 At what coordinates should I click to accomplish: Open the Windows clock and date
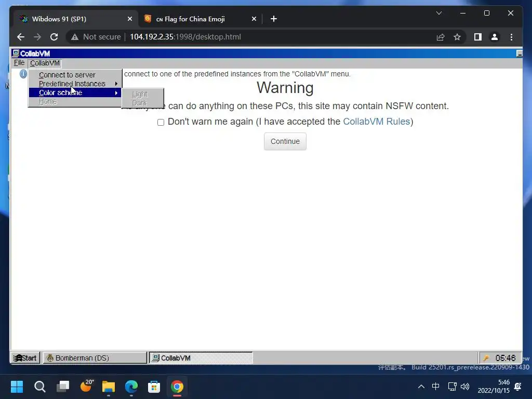point(494,387)
